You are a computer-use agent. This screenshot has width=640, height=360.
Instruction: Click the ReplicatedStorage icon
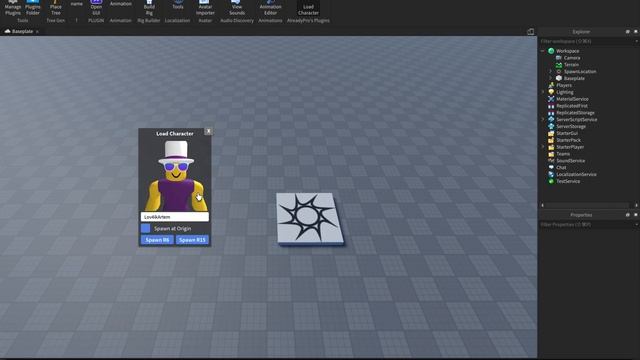click(x=551, y=113)
